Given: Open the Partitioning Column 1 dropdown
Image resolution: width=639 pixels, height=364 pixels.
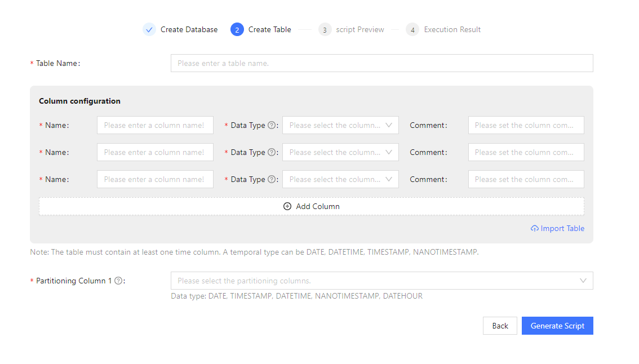Looking at the screenshot, I should tap(381, 281).
